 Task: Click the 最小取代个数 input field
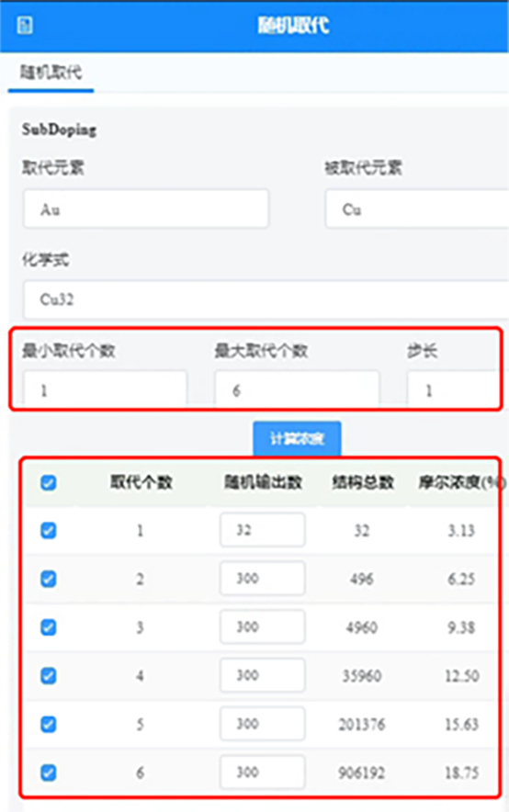(105, 389)
